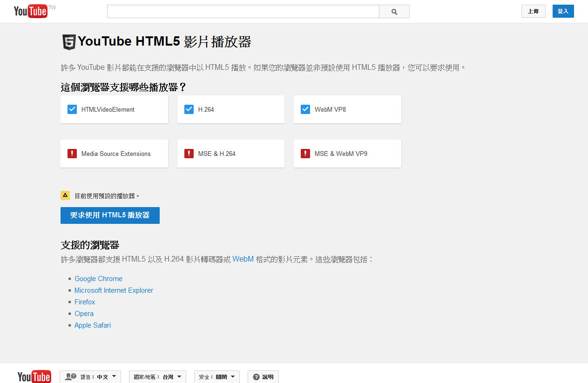The height and width of the screenshot is (383, 588).
Task: Click the 登入 sign-in button
Action: (563, 11)
